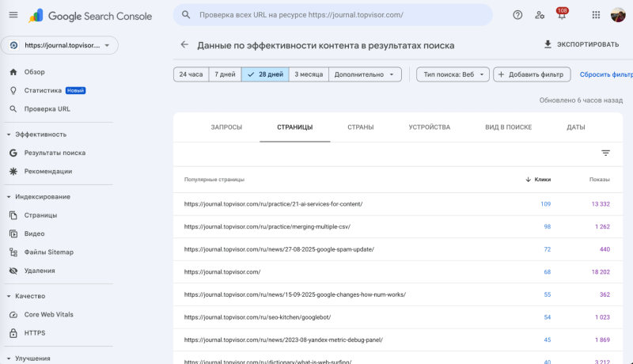Click the export download icon
Screen dimensions: 633x364
coord(548,44)
